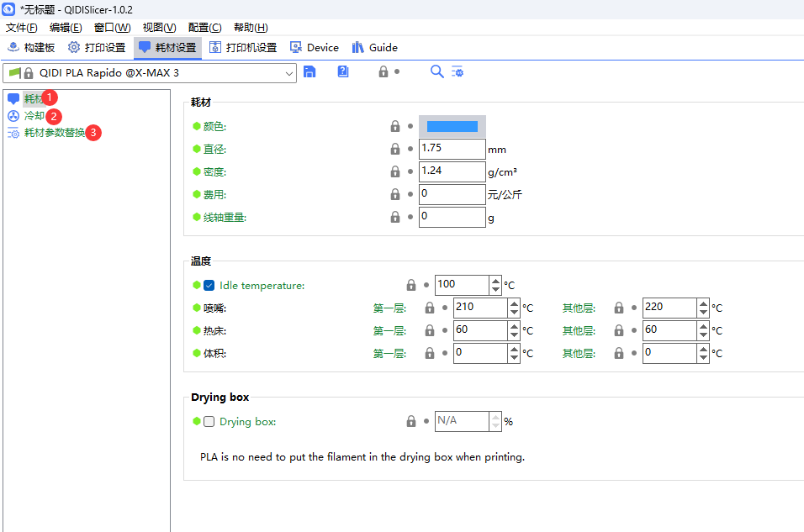Uncheck the Idle temperature checkbox
Image resolution: width=804 pixels, height=532 pixels.
tap(209, 286)
